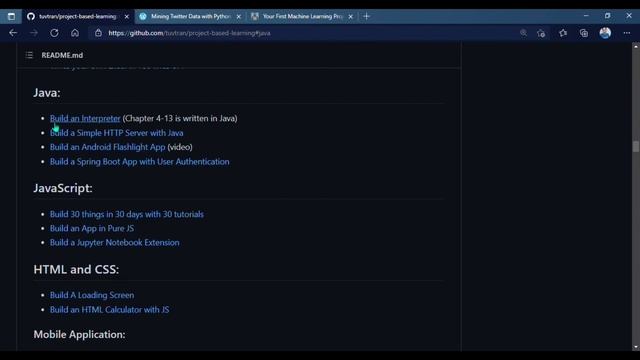Open Build an App in Pure JS link
Viewport: 640px width, 360px height.
[x=92, y=228]
